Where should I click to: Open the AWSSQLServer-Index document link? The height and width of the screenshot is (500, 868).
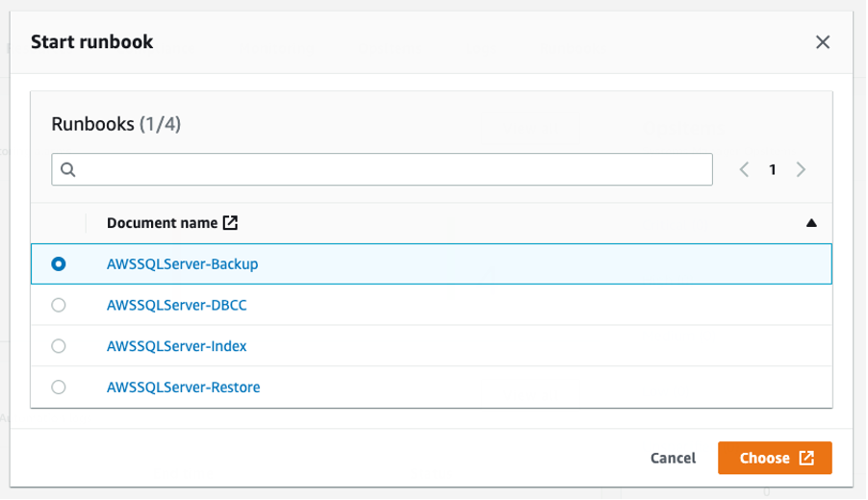(177, 346)
